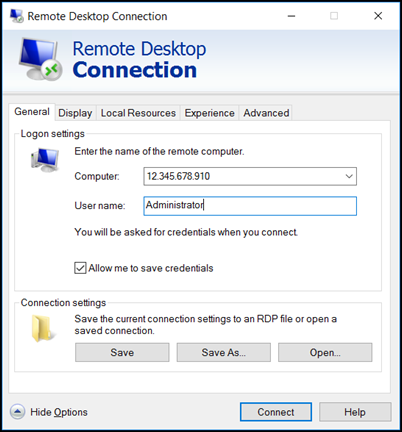This screenshot has height=432, width=402.
Task: Open the Local Resources tab
Action: coord(138,113)
